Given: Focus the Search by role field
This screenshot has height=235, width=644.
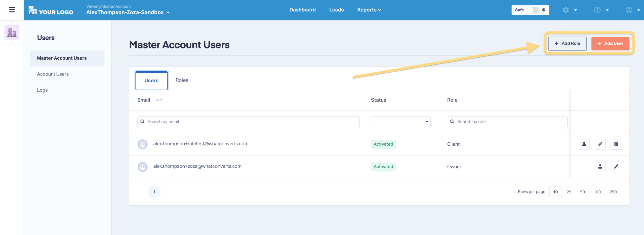Looking at the screenshot, I should (x=507, y=122).
